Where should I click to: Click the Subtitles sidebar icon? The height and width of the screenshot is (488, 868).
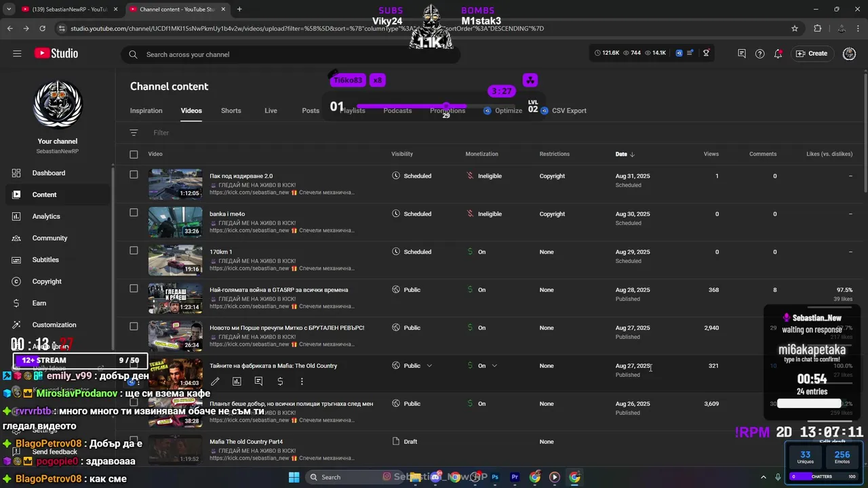click(x=17, y=260)
